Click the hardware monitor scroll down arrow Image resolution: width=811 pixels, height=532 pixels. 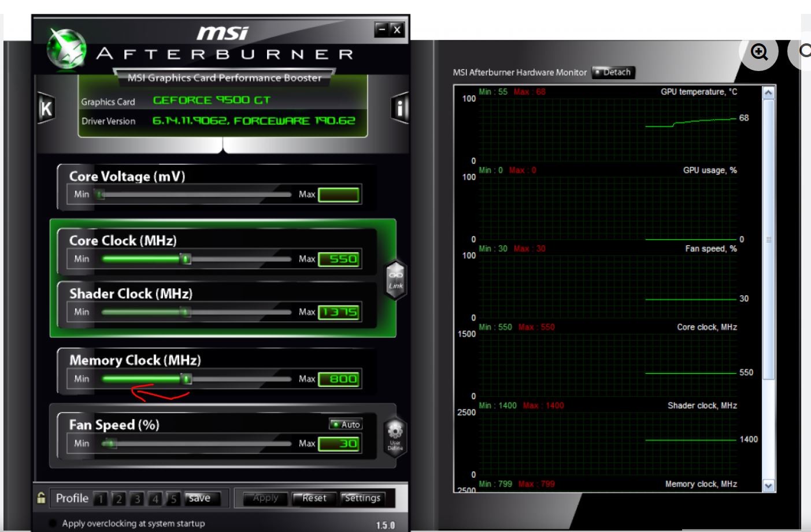[x=768, y=486]
